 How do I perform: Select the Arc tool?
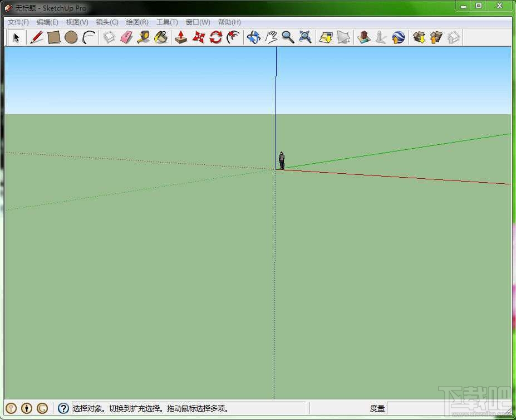point(88,37)
